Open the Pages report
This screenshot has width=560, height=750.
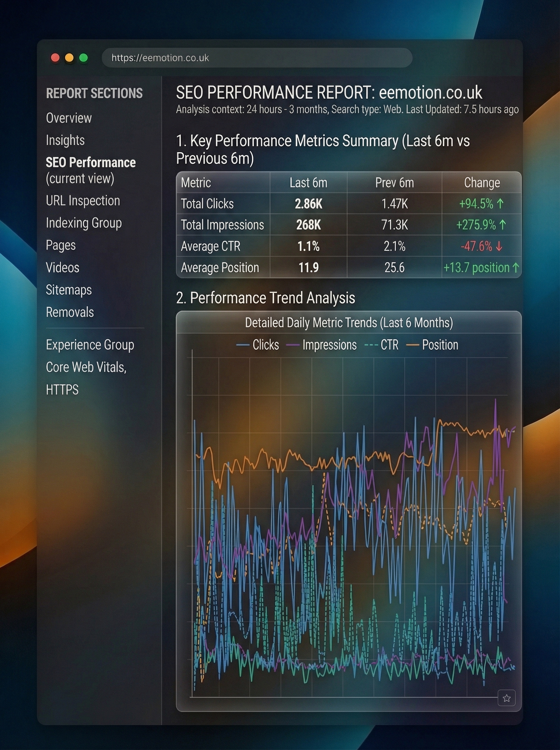61,245
